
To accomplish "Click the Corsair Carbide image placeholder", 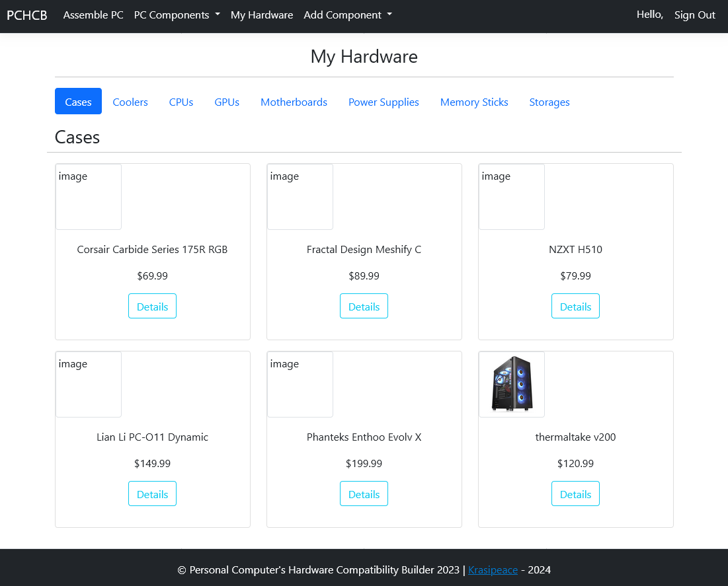I will tap(89, 197).
